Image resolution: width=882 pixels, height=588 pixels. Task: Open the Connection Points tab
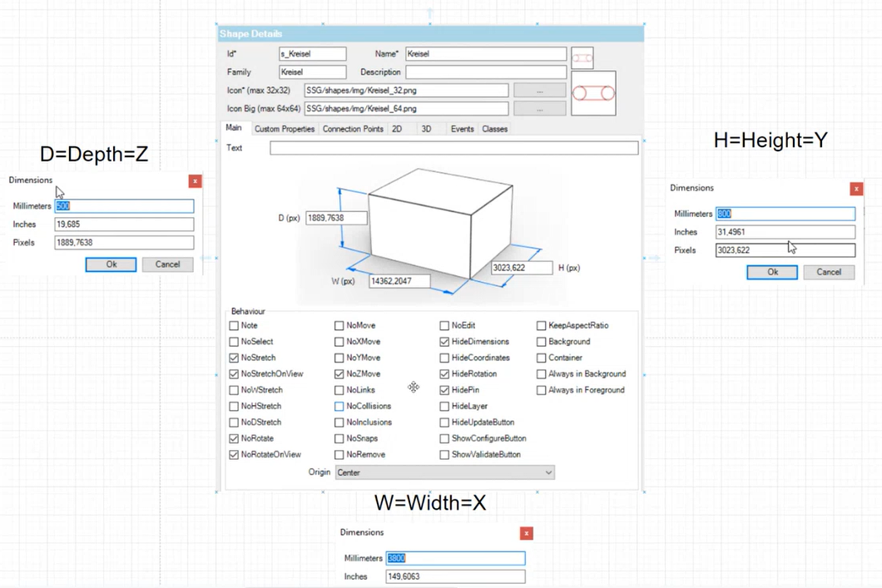pos(353,129)
